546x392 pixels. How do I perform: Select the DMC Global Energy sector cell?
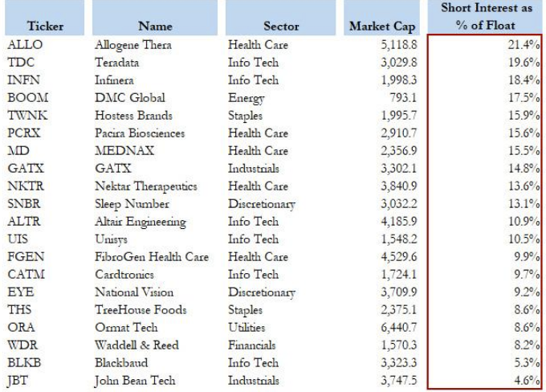[x=246, y=98]
